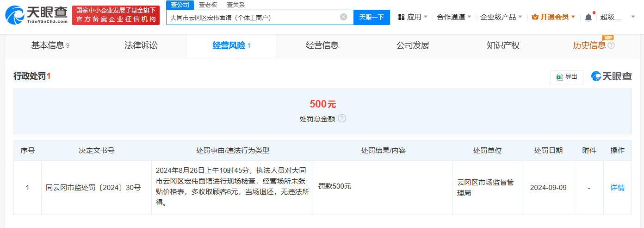Image resolution: width=644 pixels, height=228 pixels.
Task: Click the red 500元 total amount
Action: click(x=322, y=104)
